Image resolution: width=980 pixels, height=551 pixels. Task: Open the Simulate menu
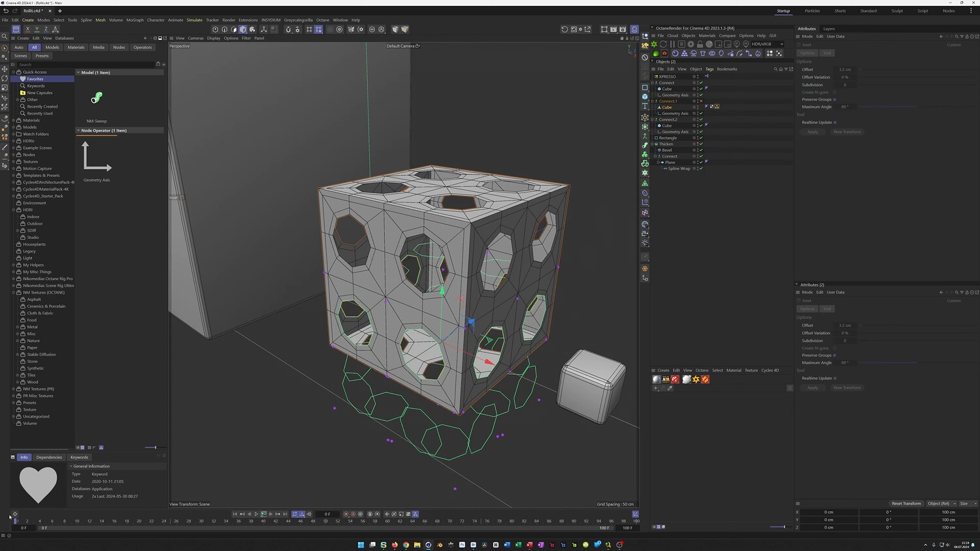(195, 20)
